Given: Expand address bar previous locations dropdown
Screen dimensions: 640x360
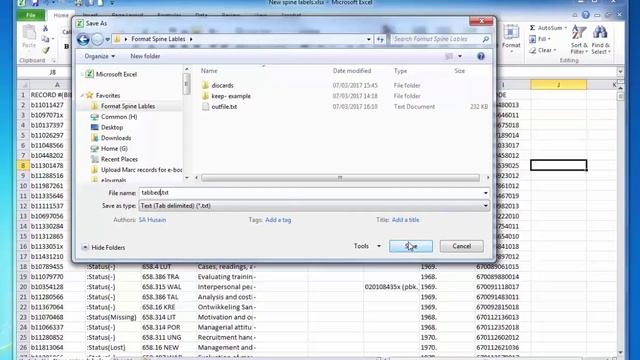Looking at the screenshot, I should (x=369, y=39).
